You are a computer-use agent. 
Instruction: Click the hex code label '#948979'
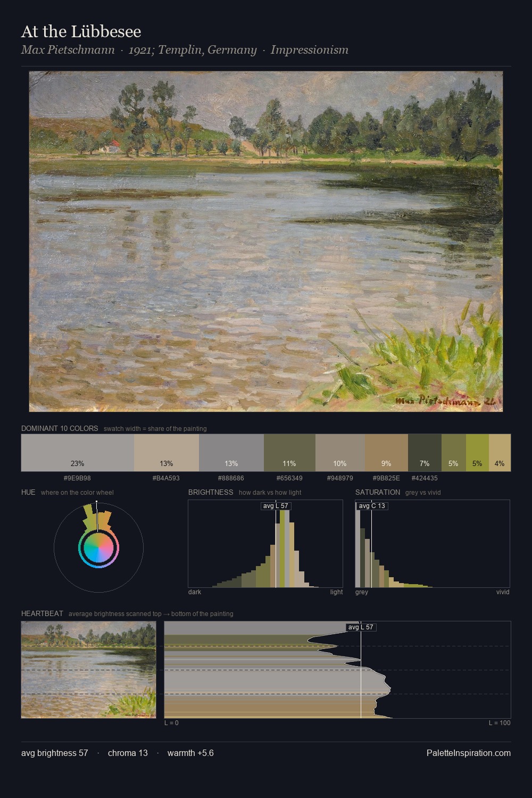click(x=340, y=478)
